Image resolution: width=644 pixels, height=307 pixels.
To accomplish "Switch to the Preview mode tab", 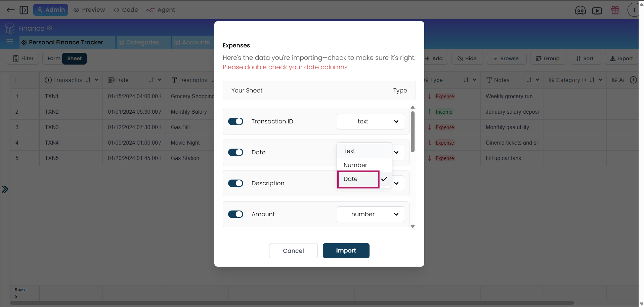I will tap(89, 10).
